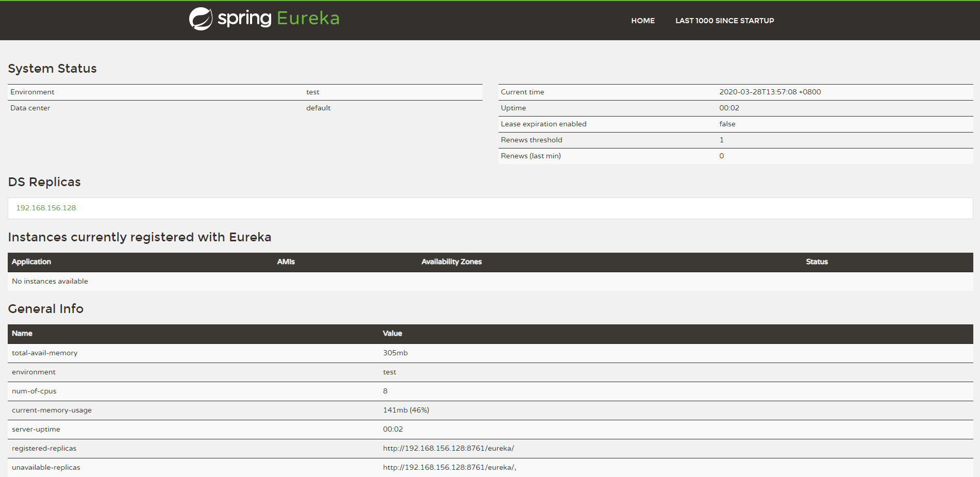This screenshot has width=980, height=477.
Task: Click the Availability Zones column header
Action: coord(451,262)
